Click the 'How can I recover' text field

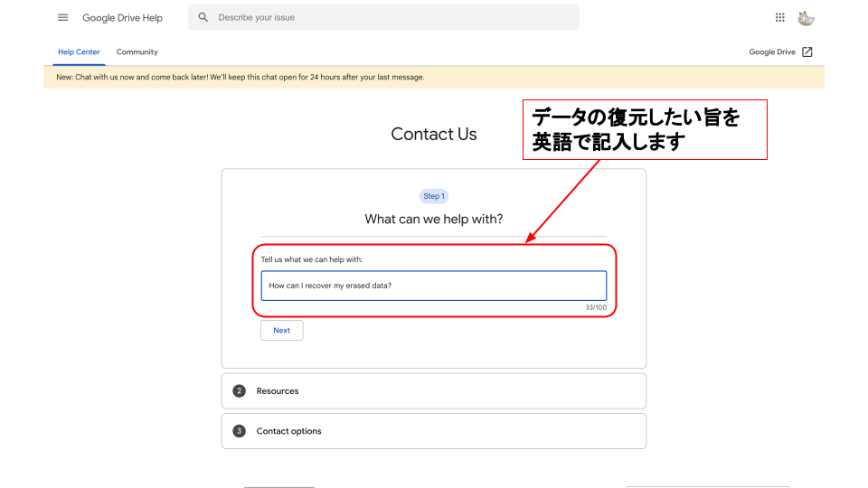[x=433, y=286]
